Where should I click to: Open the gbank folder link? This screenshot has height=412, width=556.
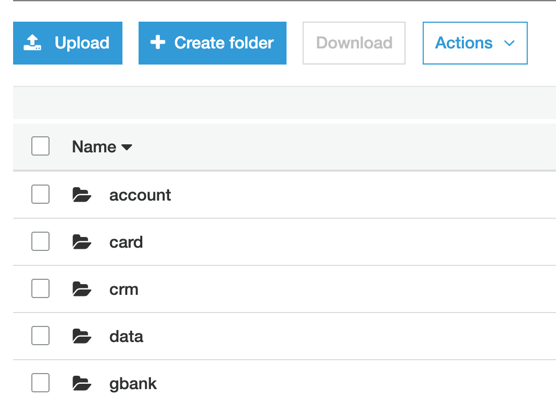pyautogui.click(x=133, y=384)
